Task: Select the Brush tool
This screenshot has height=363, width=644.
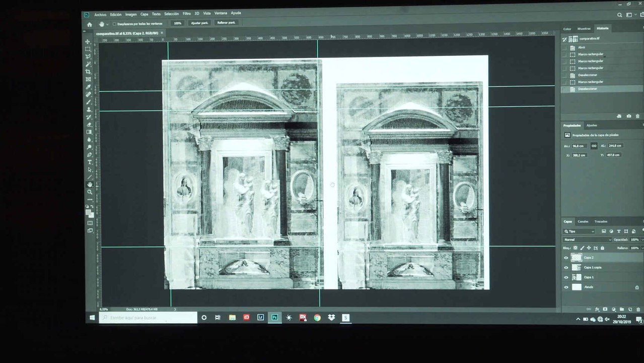Action: tap(89, 102)
